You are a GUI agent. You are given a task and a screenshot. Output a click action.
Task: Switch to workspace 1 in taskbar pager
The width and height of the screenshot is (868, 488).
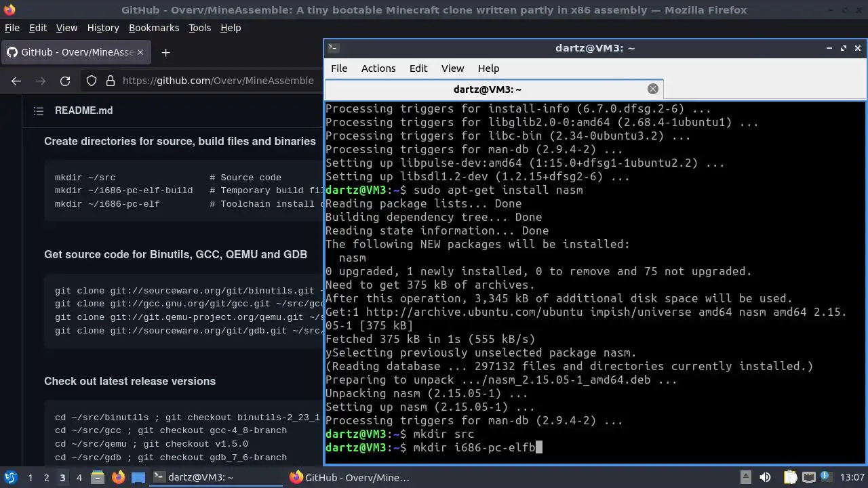click(30, 477)
